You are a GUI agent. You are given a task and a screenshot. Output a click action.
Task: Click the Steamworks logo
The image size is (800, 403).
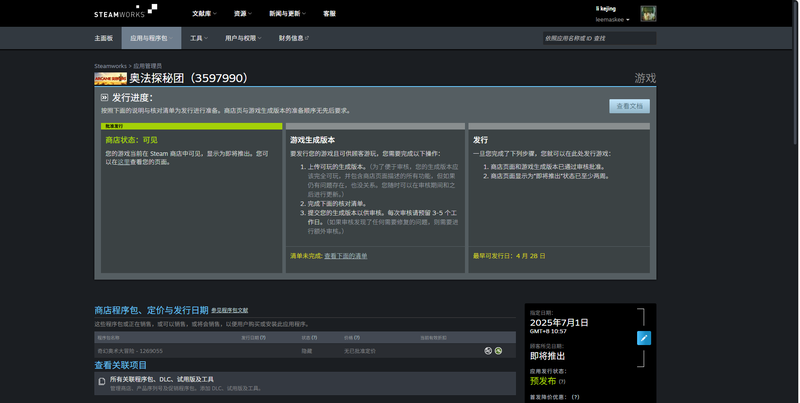click(126, 11)
